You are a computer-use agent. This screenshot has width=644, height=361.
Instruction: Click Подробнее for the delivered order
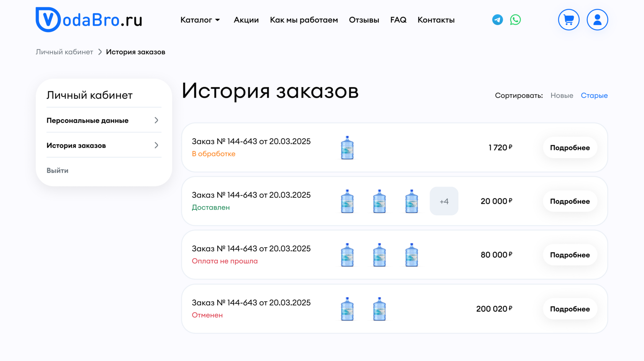click(x=570, y=201)
